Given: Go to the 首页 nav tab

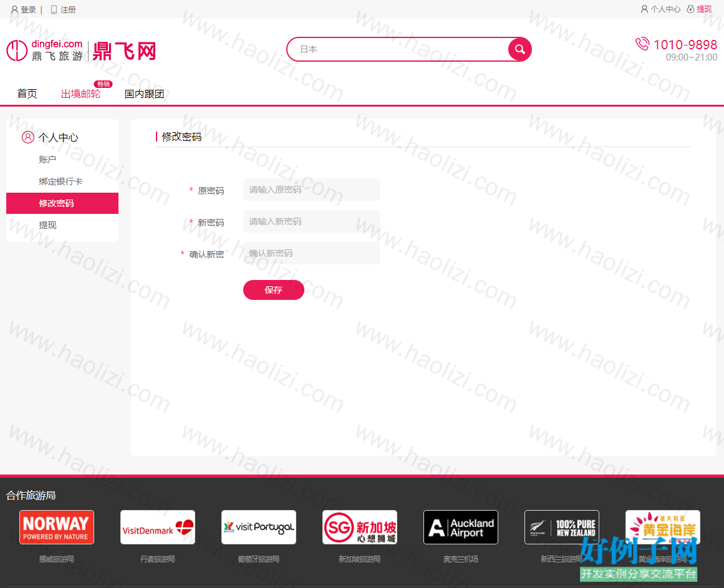Looking at the screenshot, I should pyautogui.click(x=27, y=94).
